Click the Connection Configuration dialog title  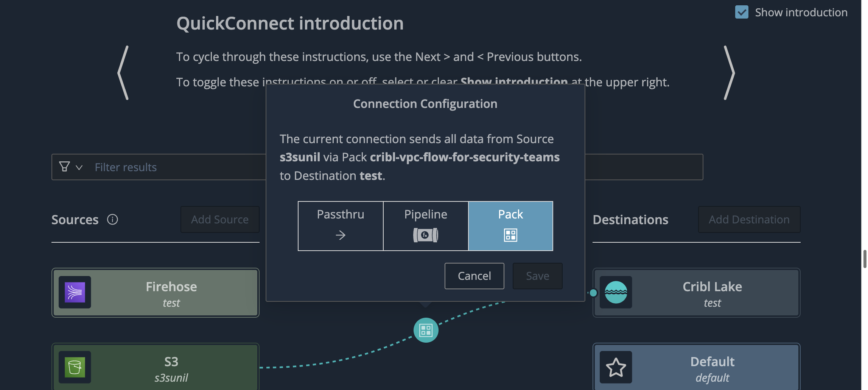tap(425, 104)
